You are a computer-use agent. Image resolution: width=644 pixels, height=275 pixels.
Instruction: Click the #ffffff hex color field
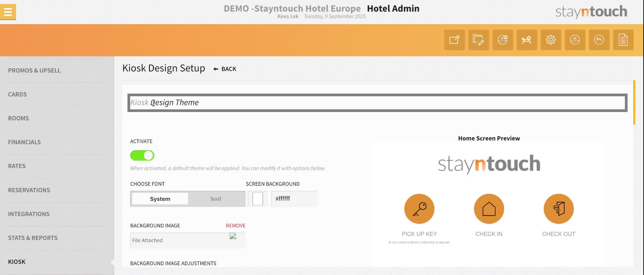[x=294, y=199]
